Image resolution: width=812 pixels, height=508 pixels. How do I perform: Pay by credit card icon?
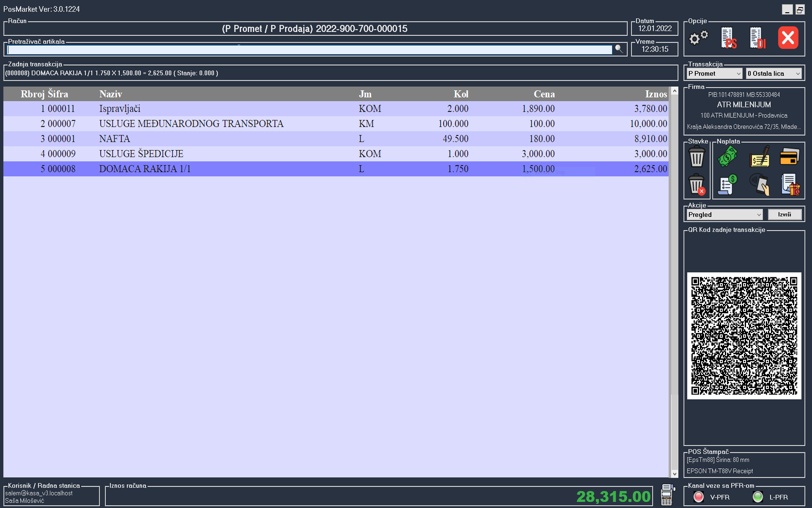pyautogui.click(x=789, y=157)
